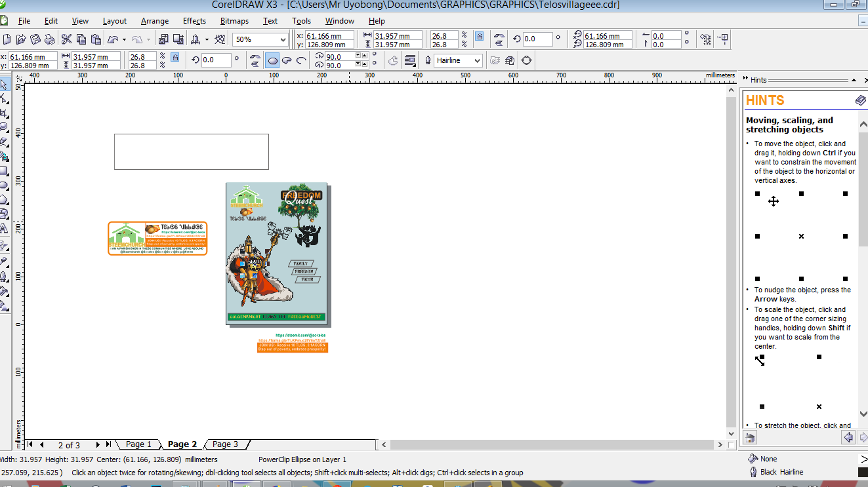Screen dimensions: 868x487
Task: Click the Hints panel book icon
Action: click(861, 100)
